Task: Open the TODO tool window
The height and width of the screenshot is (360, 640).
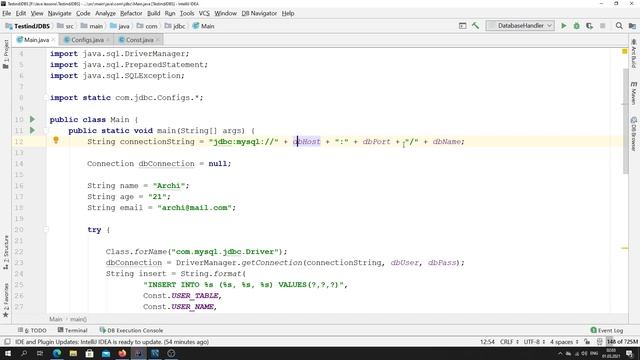Action: click(x=32, y=330)
